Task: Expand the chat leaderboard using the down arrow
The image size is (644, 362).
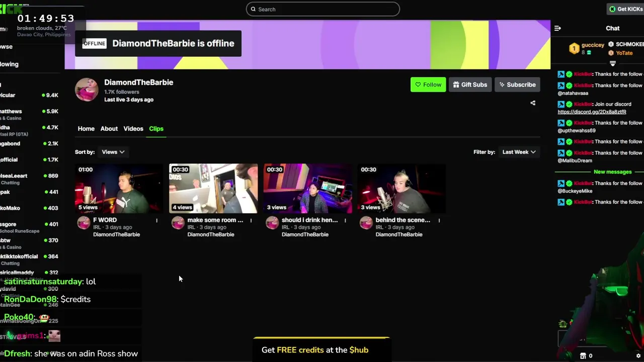Action: pos(612,63)
